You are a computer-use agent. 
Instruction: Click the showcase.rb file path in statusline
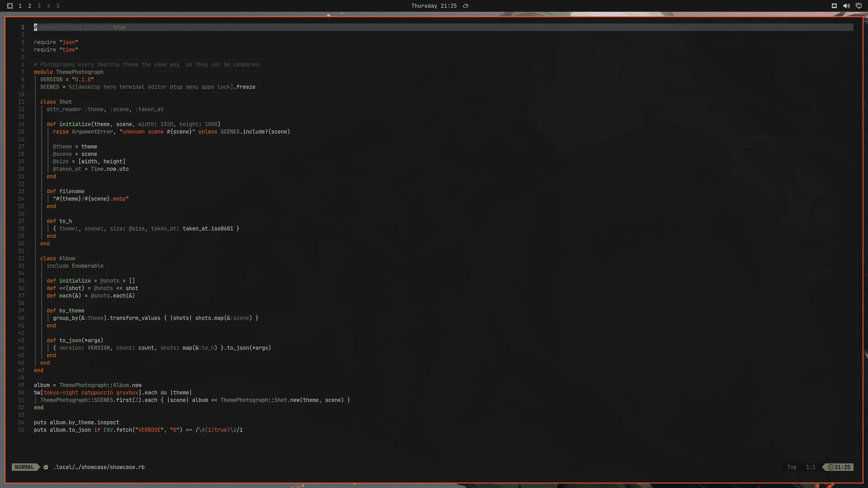pos(99,467)
